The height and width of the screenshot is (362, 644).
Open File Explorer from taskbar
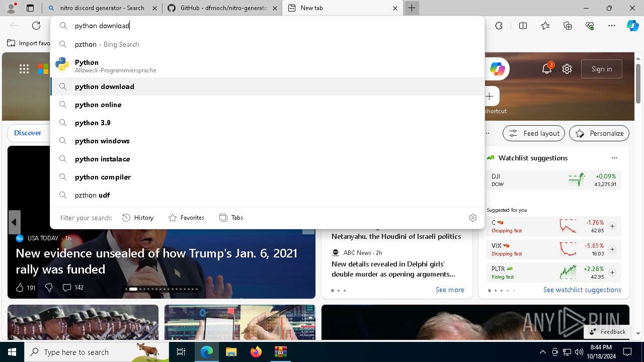point(231,352)
